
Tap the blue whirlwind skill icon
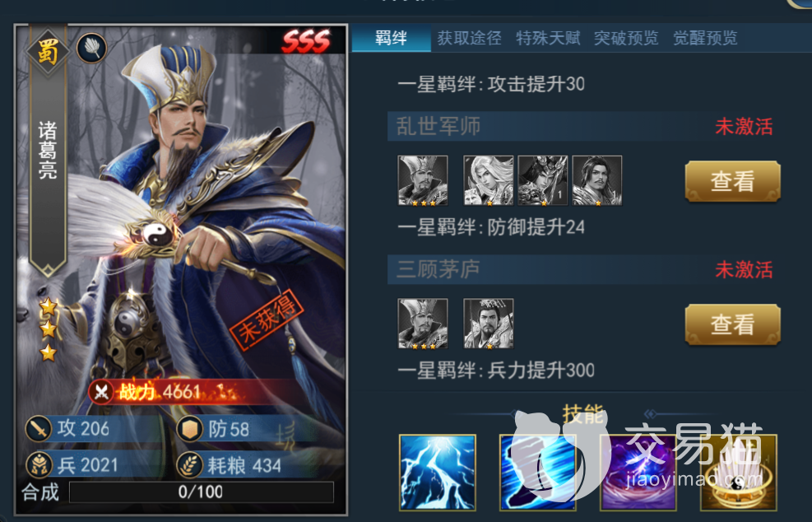537,473
